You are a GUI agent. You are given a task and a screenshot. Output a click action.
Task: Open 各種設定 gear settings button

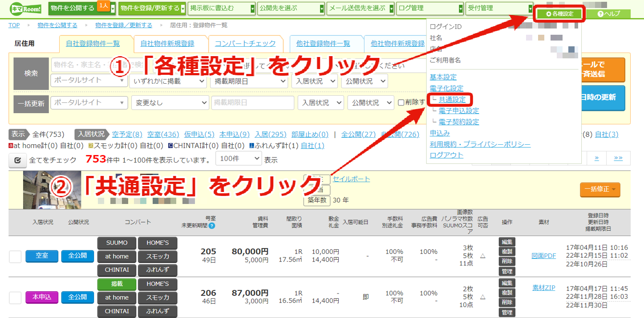pos(559,14)
